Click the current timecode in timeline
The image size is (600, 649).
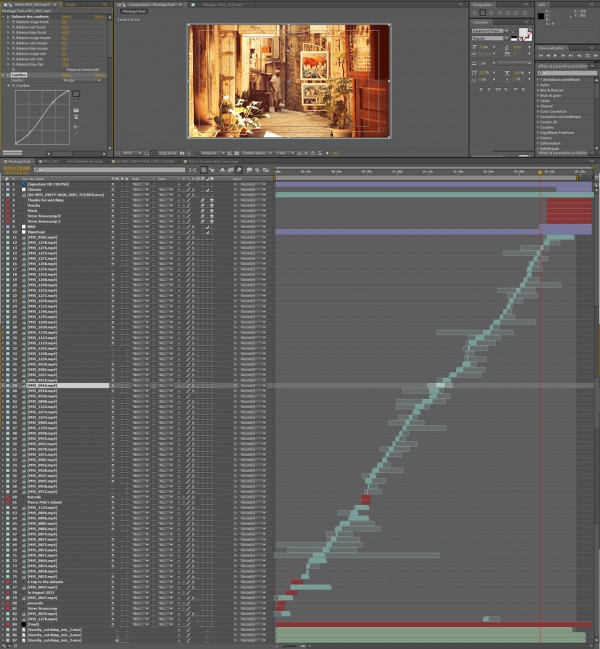click(17, 168)
